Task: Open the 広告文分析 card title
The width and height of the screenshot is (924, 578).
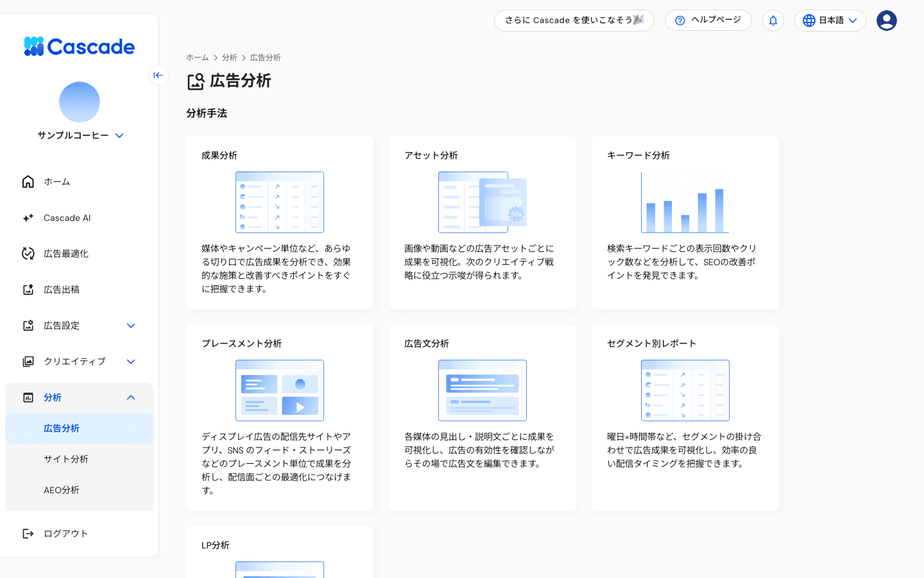Action: click(x=427, y=344)
